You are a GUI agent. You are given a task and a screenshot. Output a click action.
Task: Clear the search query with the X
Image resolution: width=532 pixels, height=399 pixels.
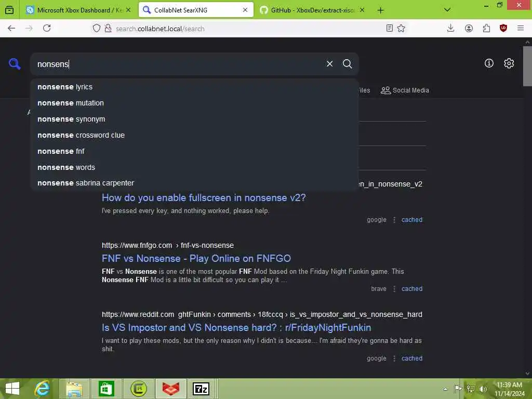[329, 64]
